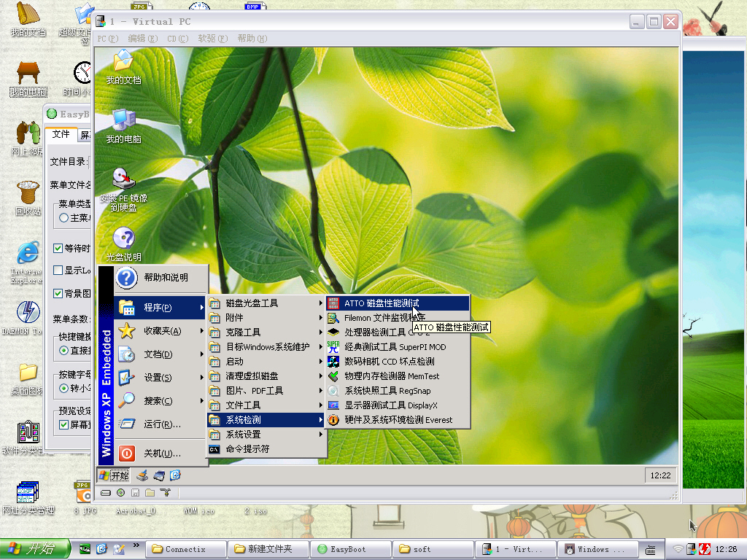This screenshot has height=560, width=747.
Task: Expand 目标Windows系统维护 submenu
Action: tap(266, 347)
